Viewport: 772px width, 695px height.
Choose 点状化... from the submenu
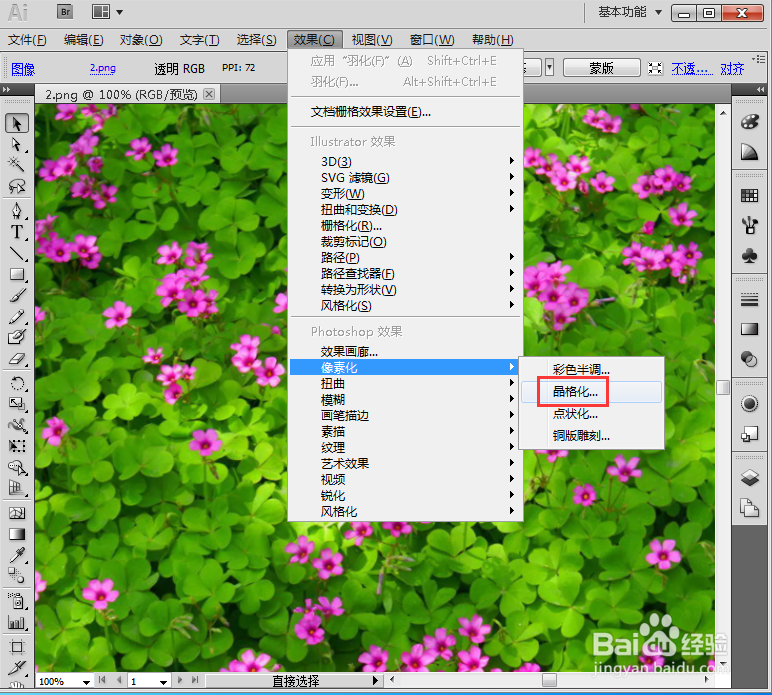click(x=591, y=414)
